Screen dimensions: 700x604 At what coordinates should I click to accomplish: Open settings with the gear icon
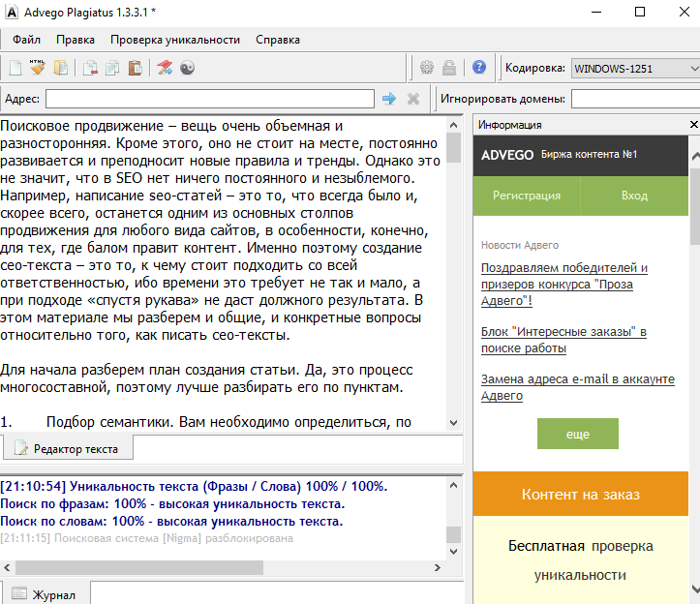pos(427,68)
